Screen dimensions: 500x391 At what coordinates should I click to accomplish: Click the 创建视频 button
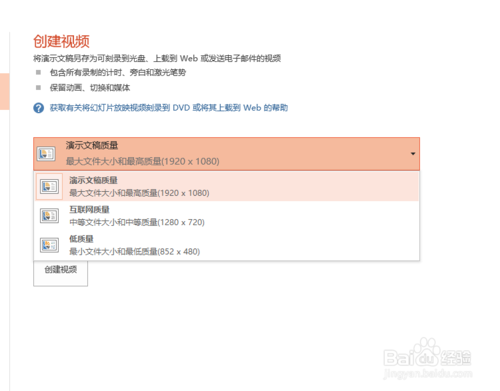pyautogui.click(x=61, y=273)
